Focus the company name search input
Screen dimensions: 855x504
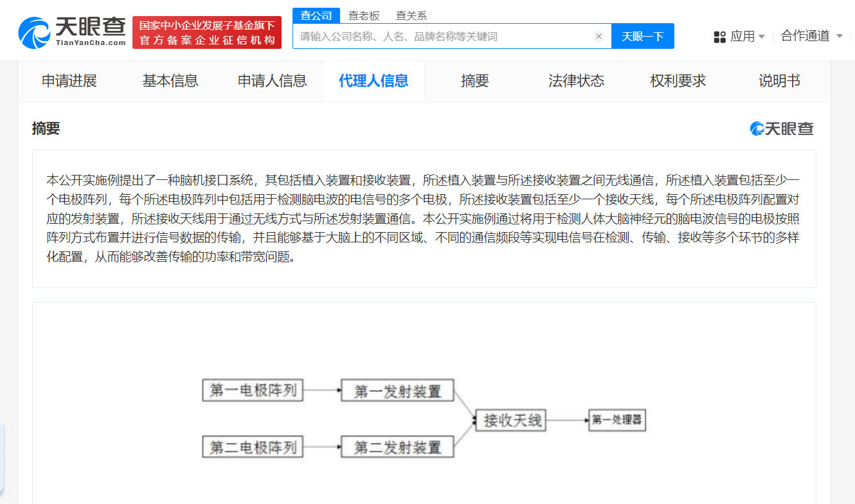pyautogui.click(x=444, y=37)
